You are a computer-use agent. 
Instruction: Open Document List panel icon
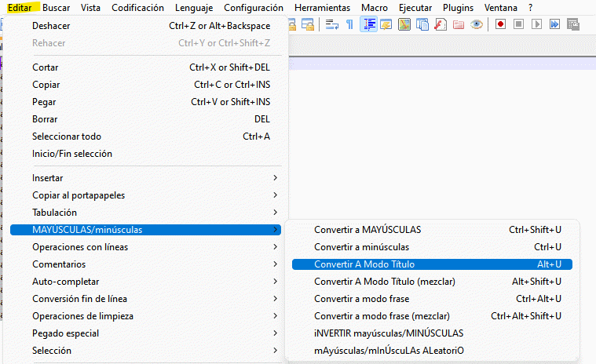click(x=422, y=24)
